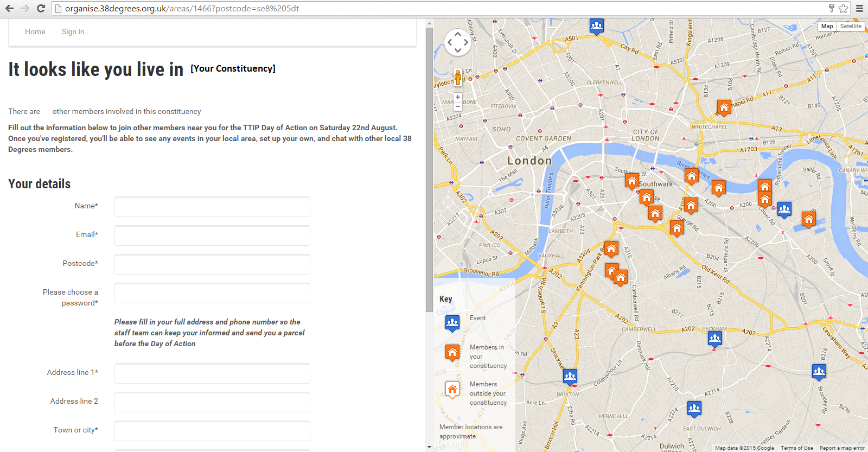
Task: Zoom out the map with the minus button
Action: coord(458,107)
